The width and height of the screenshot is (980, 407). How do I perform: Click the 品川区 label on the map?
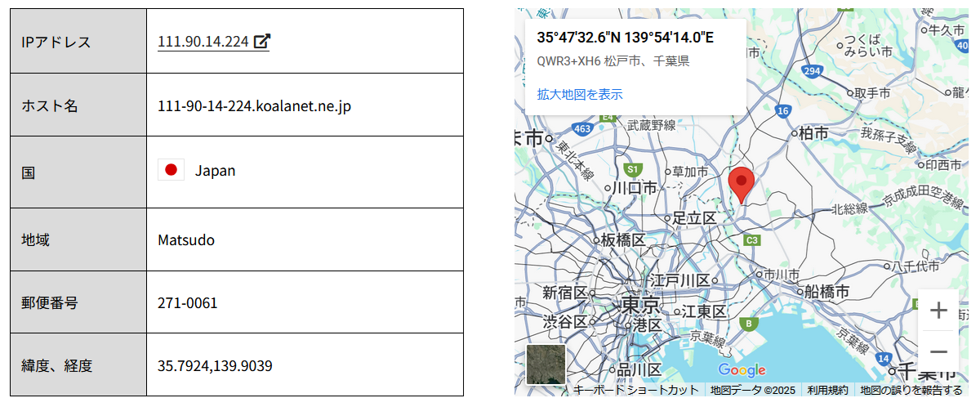coord(640,370)
